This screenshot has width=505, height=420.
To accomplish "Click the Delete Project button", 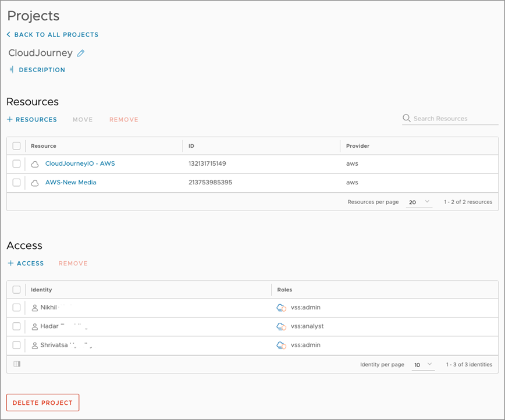I will pos(42,402).
